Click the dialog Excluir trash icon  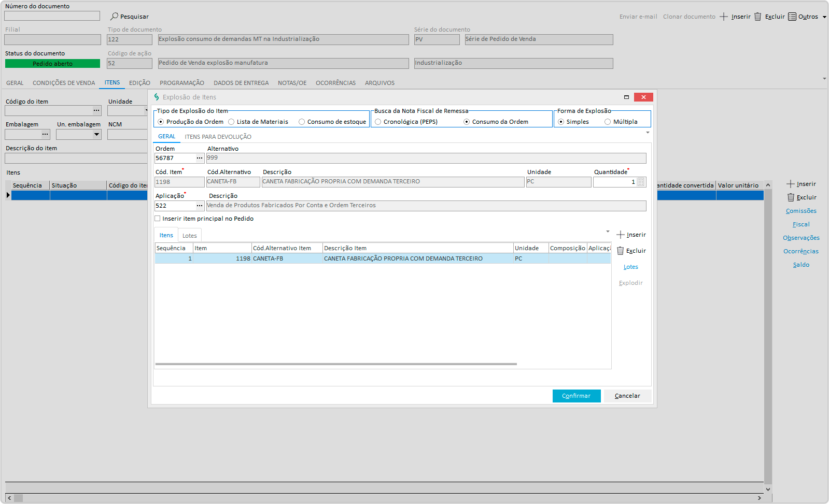[620, 251]
